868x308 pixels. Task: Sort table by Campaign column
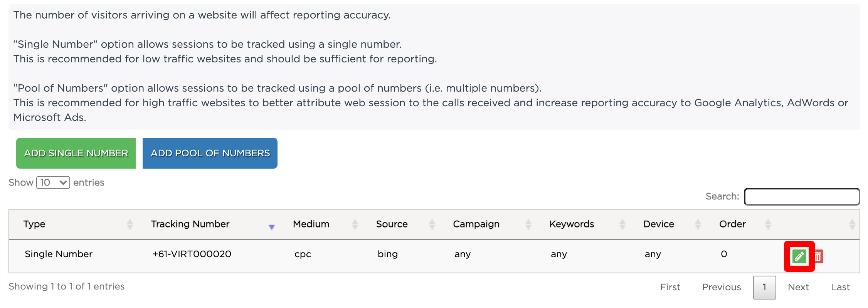[528, 224]
